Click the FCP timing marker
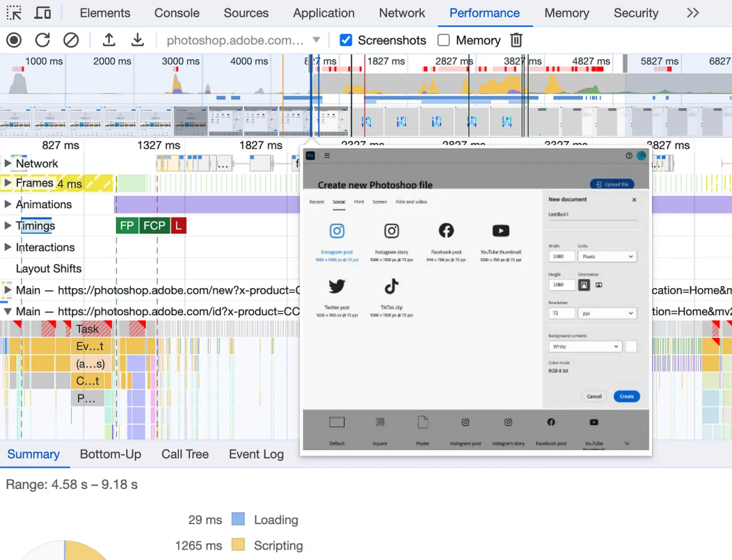732x560 pixels. coord(155,226)
